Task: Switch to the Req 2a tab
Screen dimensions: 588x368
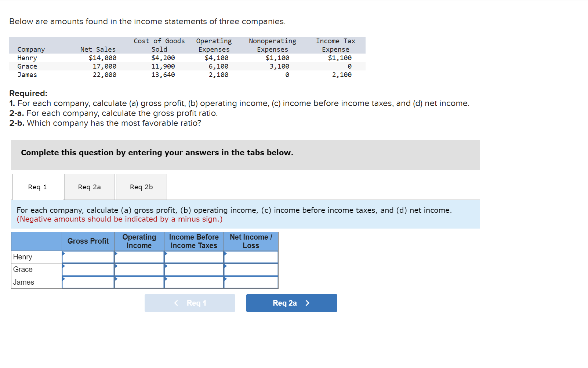Action: [x=89, y=187]
